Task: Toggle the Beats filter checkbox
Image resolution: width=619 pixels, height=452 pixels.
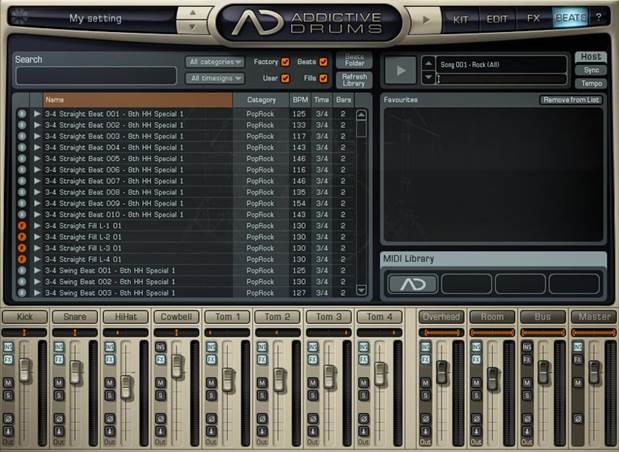Action: tap(323, 62)
